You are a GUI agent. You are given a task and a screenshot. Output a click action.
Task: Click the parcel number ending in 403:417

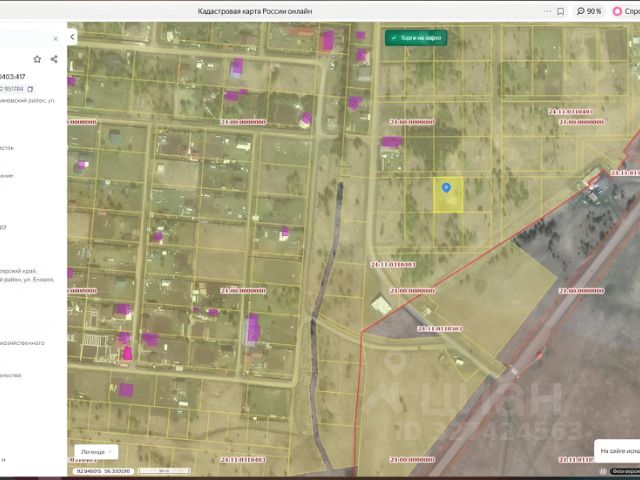[12, 76]
